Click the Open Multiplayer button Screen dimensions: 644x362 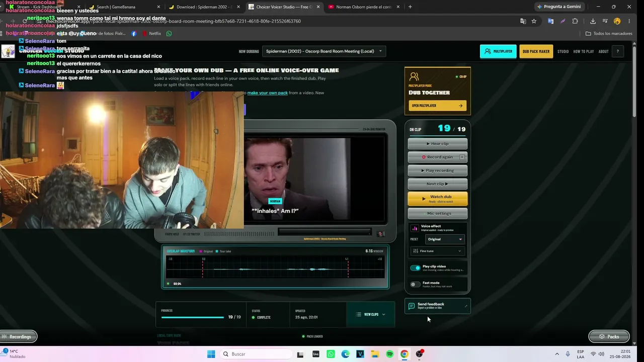[437, 106]
